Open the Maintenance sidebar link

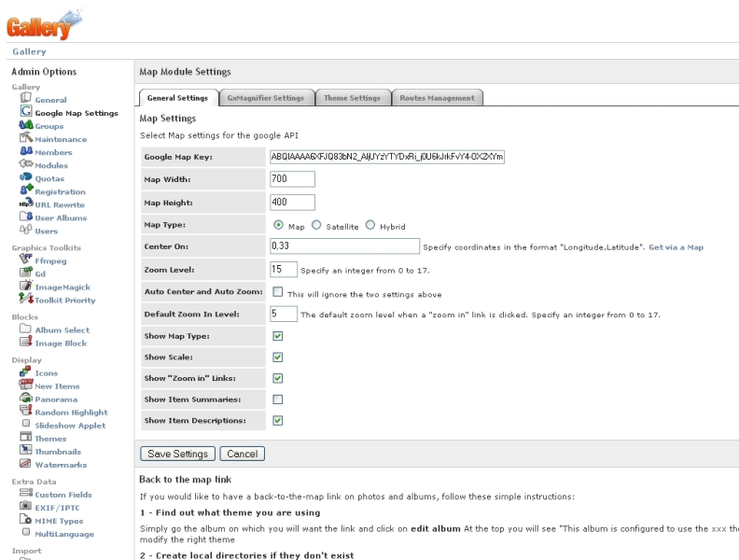61,139
